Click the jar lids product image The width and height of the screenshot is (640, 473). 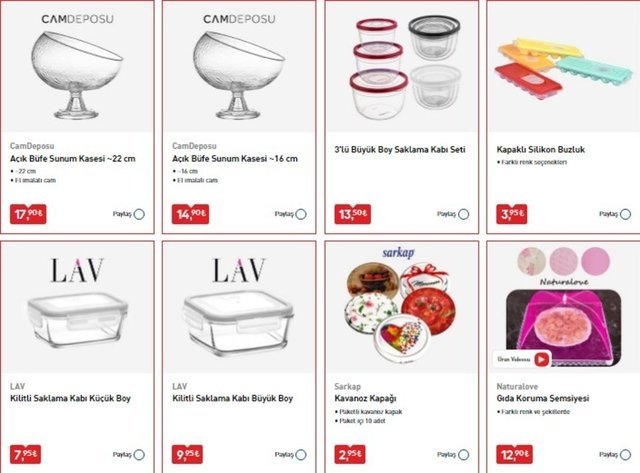(400, 312)
